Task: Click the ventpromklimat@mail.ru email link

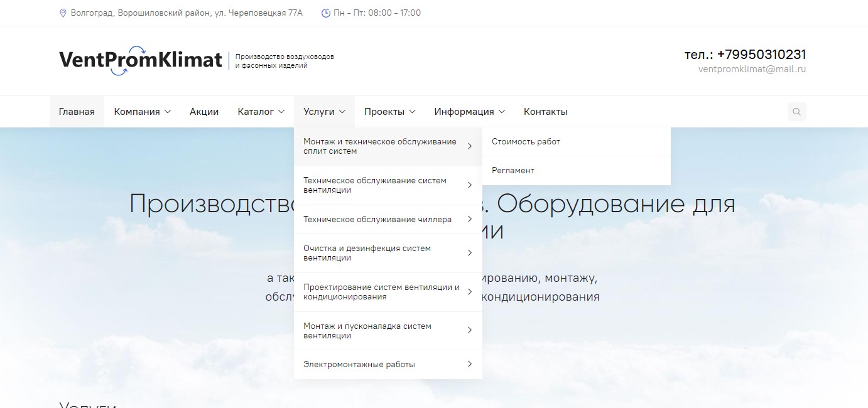Action: [752, 70]
